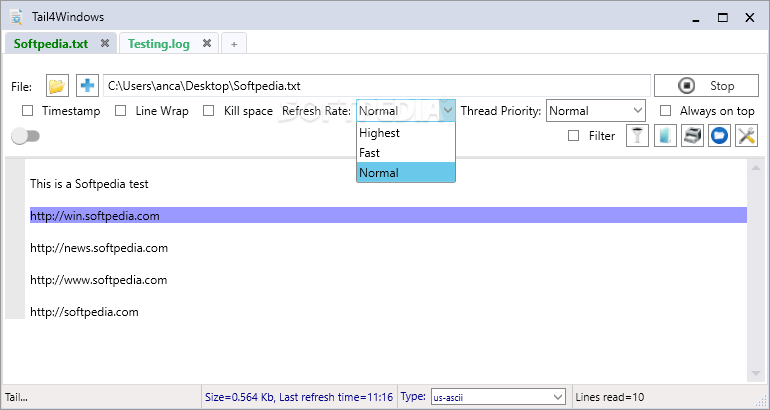Click the light blue page icon

click(665, 136)
